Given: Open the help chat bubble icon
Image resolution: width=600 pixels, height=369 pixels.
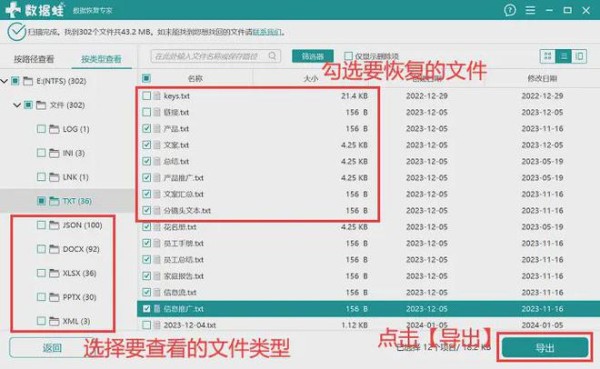Looking at the screenshot, I should (x=510, y=10).
